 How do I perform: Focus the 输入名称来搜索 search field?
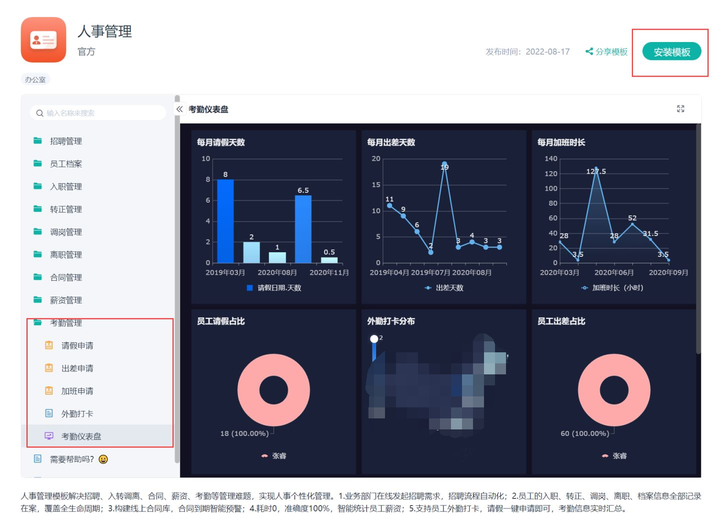click(98, 113)
